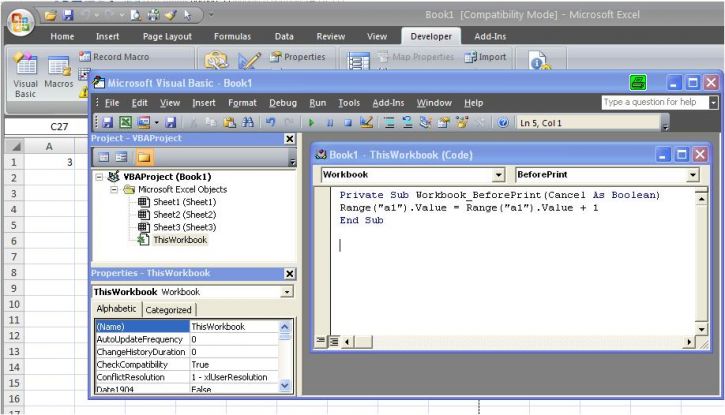
Task: Click the Paste icon in VBA toolbar
Action: 229,122
